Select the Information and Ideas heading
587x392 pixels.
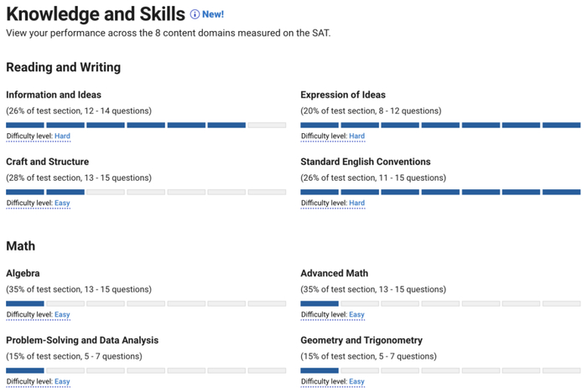[54, 95]
